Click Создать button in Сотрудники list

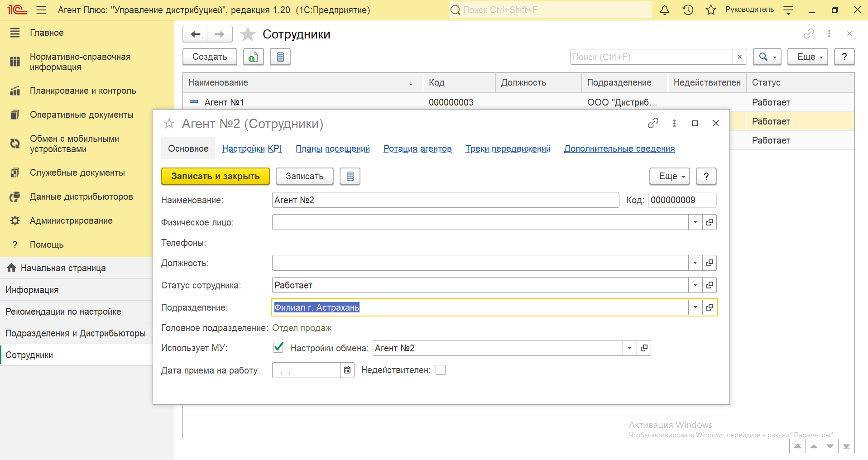(210, 57)
